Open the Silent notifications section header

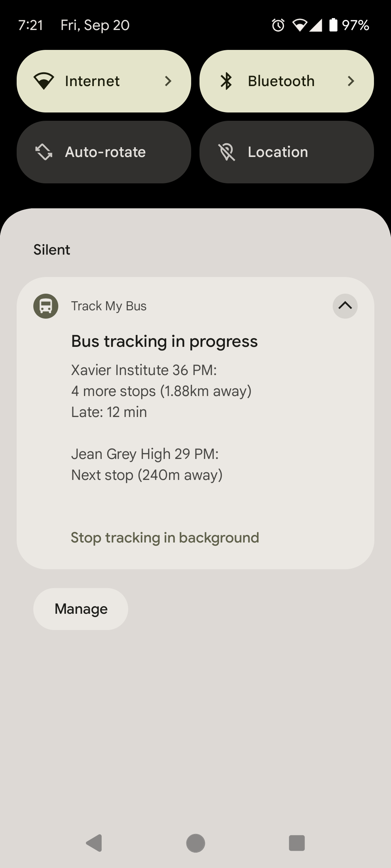(52, 249)
